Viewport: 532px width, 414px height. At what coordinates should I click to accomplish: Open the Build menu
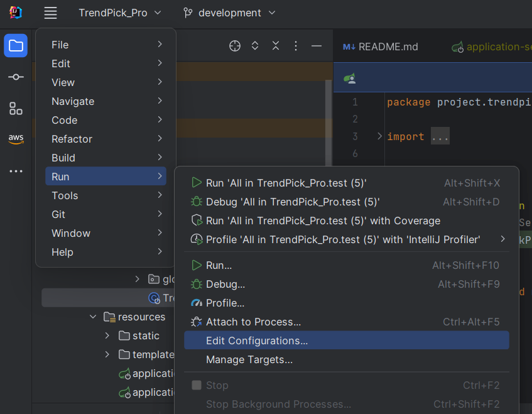point(106,158)
